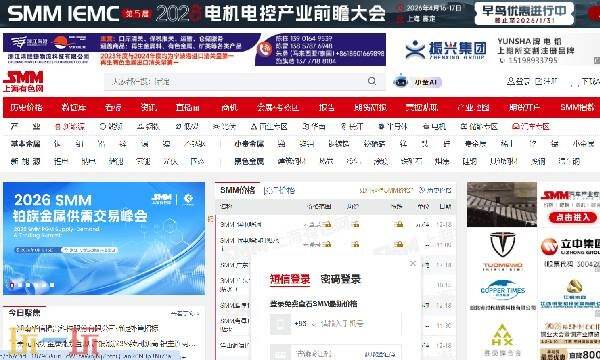The height and width of the screenshot is (360, 600).
Task: Open the 2026 SMM 铂族金属 summit banner
Action: tap(104, 238)
